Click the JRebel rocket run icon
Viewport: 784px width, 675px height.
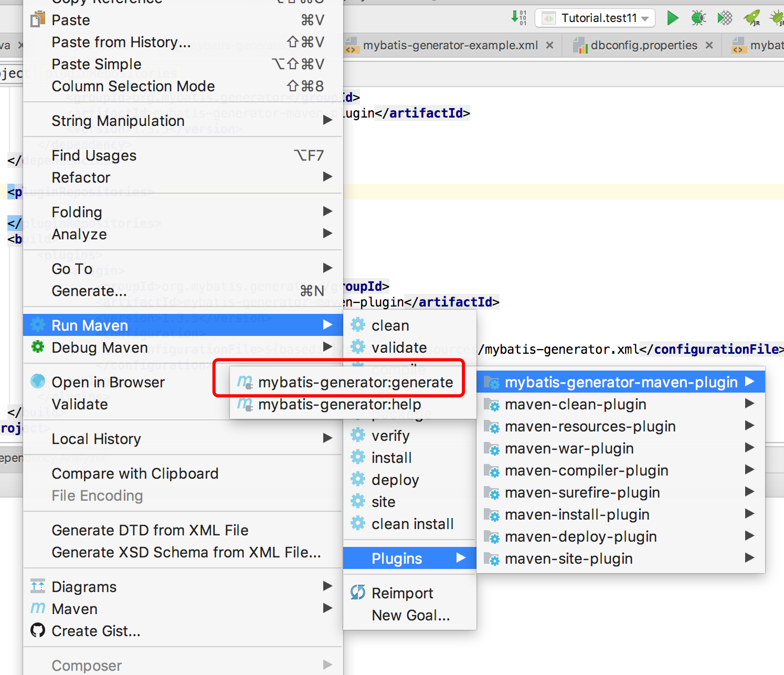click(752, 18)
